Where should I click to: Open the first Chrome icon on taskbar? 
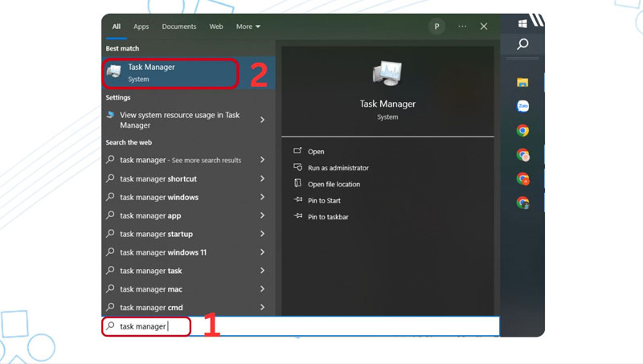(x=522, y=130)
